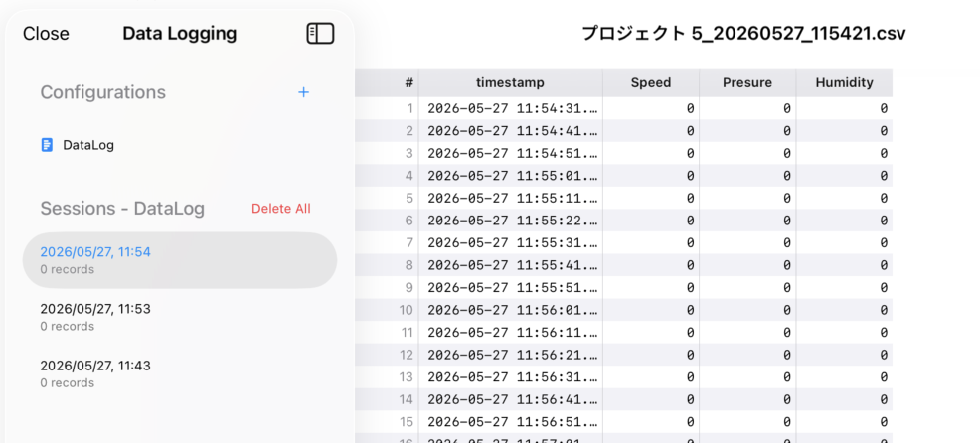The image size is (980, 443).
Task: Click the Humidity column header
Action: pyautogui.click(x=844, y=82)
